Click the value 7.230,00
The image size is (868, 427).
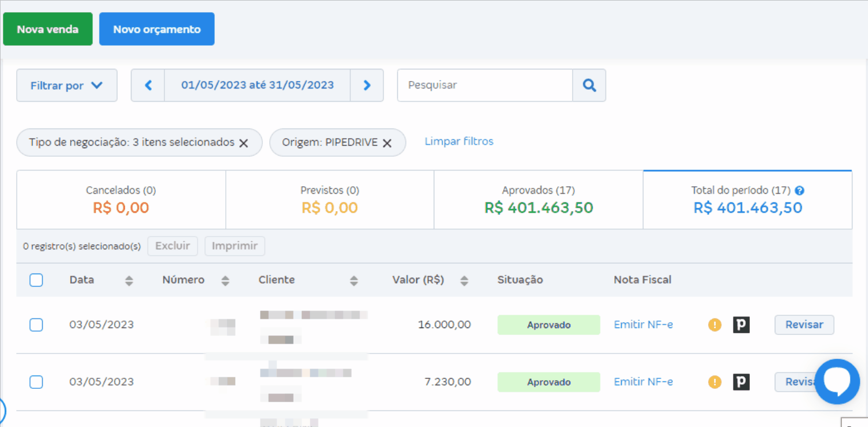point(448,382)
